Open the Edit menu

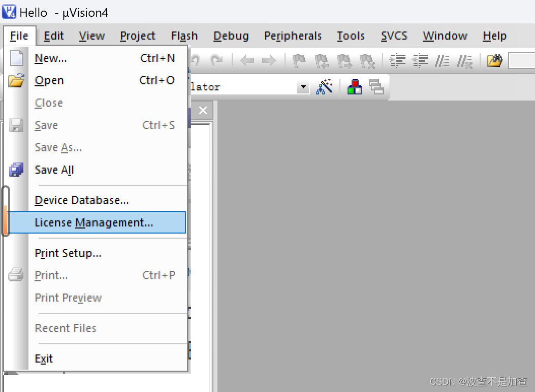pyautogui.click(x=53, y=36)
